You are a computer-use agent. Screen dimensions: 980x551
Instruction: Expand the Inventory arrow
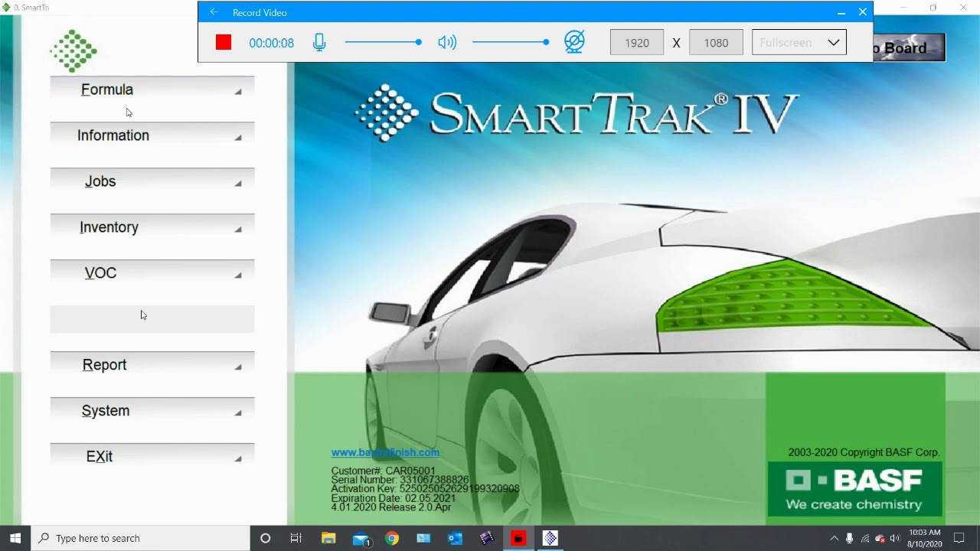pyautogui.click(x=238, y=230)
